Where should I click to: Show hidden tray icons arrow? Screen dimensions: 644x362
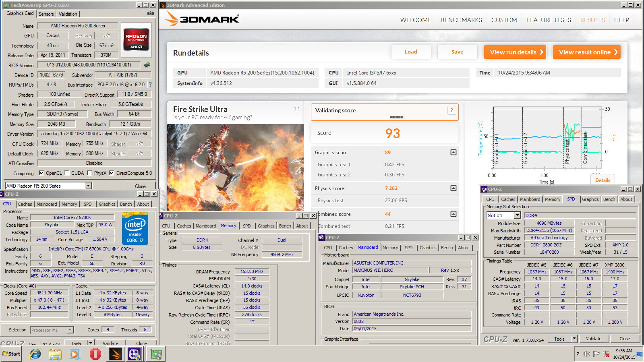tap(578, 354)
